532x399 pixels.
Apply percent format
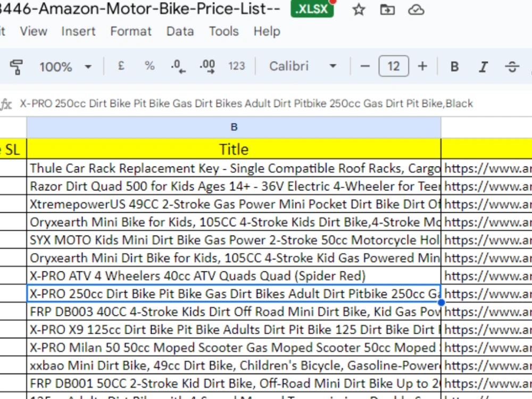tap(149, 65)
